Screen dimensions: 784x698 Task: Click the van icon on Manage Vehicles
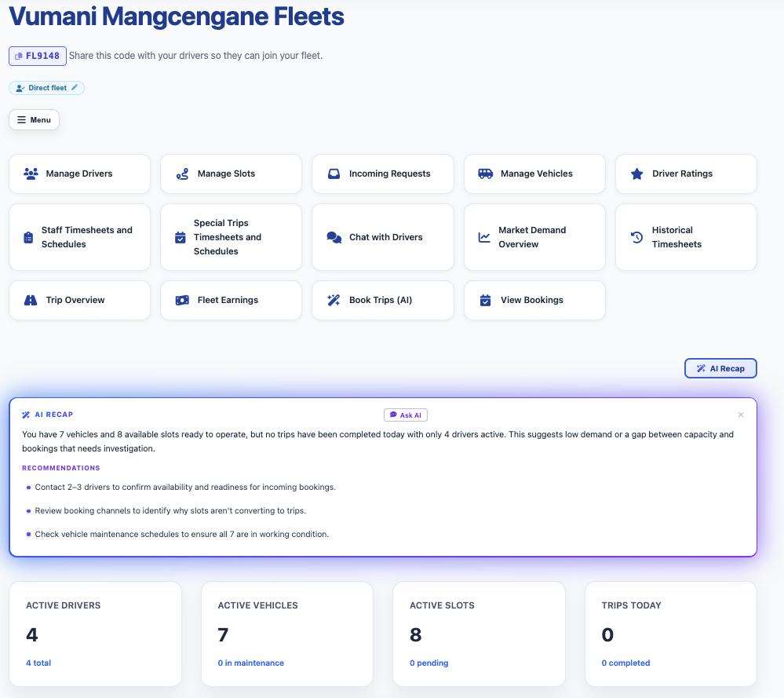coord(486,174)
